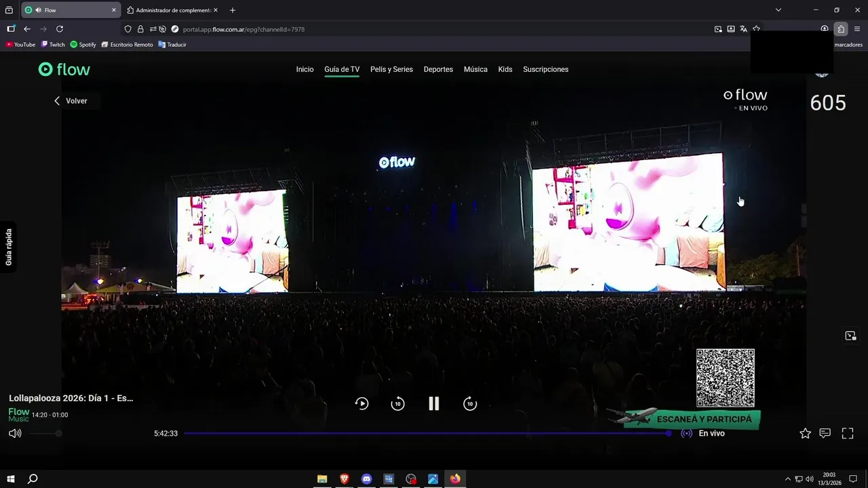Pause the live stream playback
The image size is (868, 488).
pyautogui.click(x=434, y=404)
